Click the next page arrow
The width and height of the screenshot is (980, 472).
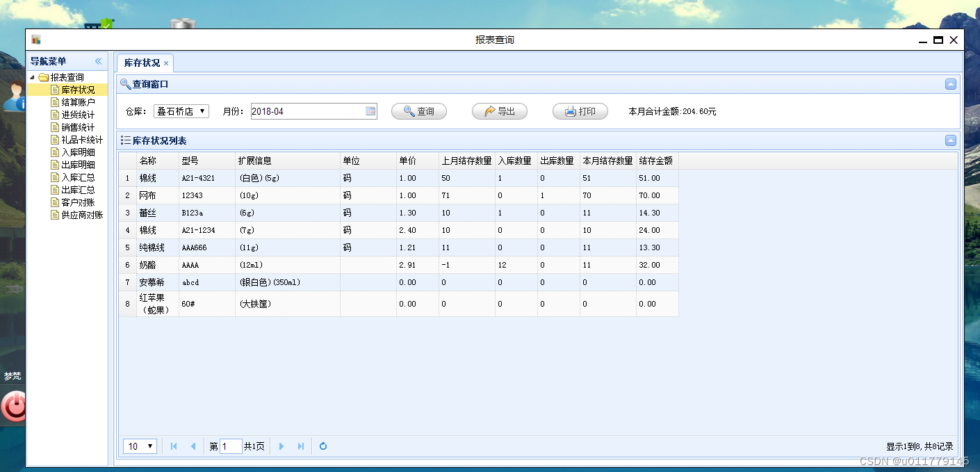(x=281, y=446)
